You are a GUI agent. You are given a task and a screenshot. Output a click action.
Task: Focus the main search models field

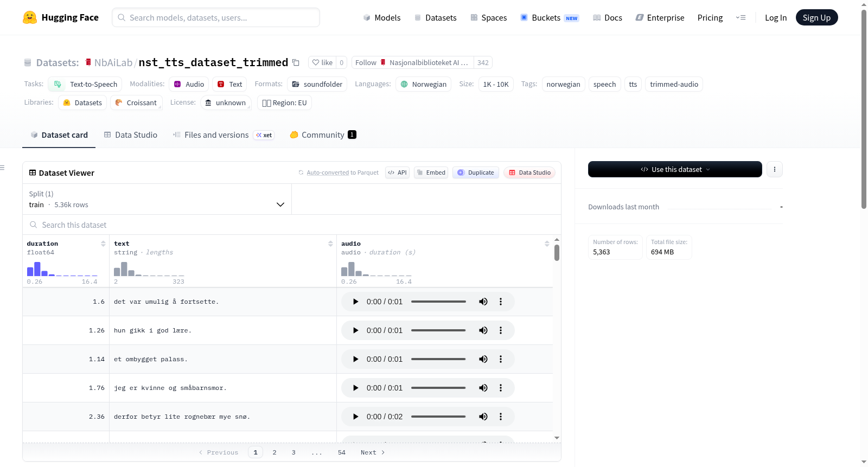[216, 17]
